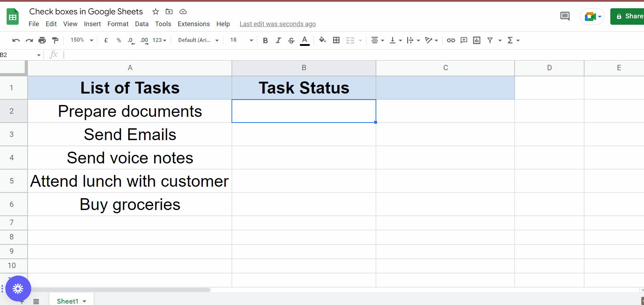This screenshot has height=305, width=644.
Task: Open the name box dropdown arrow
Action: 39,55
